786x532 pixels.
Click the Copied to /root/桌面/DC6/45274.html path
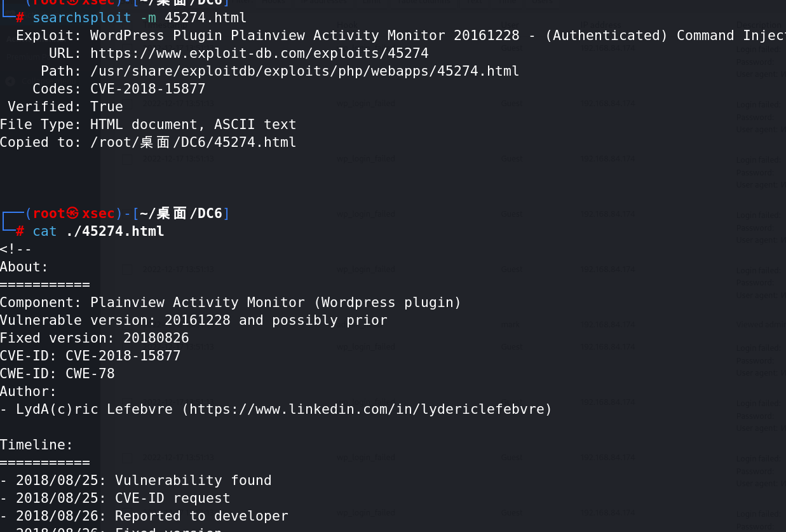pyautogui.click(x=193, y=142)
